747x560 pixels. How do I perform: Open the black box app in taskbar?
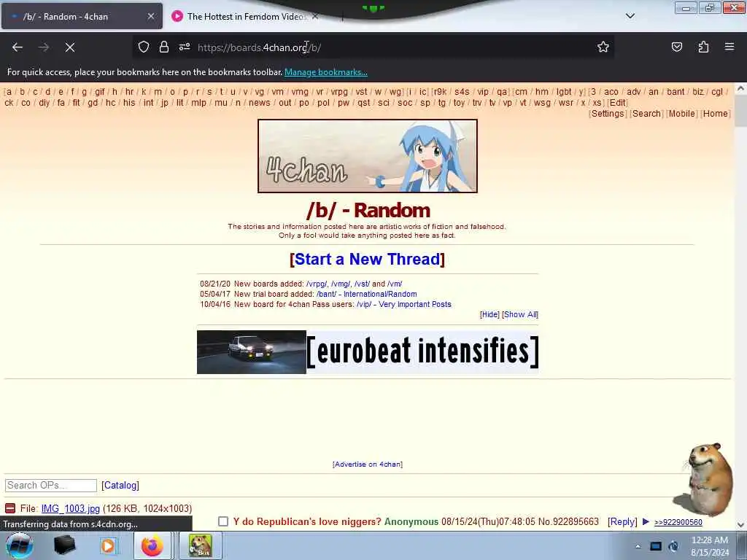click(x=64, y=545)
